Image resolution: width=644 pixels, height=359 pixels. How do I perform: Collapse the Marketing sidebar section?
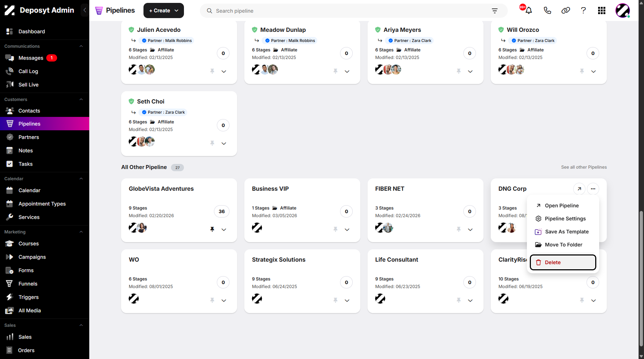(x=81, y=232)
